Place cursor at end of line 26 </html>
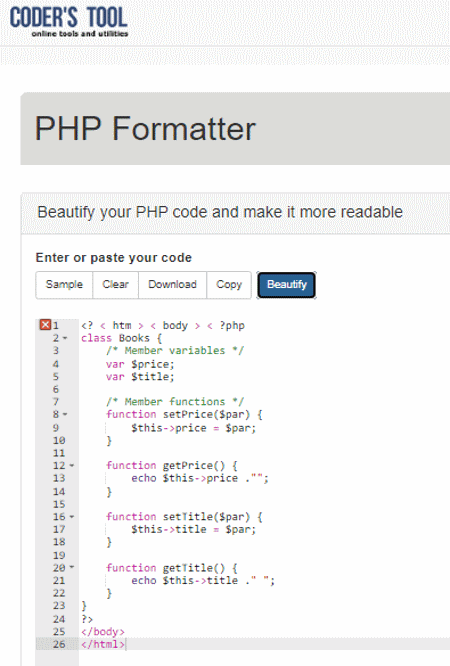The height and width of the screenshot is (666, 450). [x=126, y=644]
